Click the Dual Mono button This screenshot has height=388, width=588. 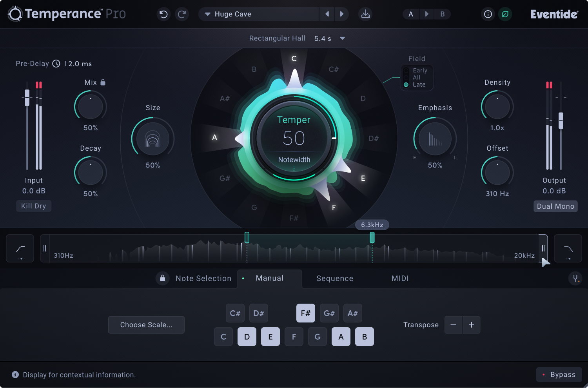(x=555, y=206)
